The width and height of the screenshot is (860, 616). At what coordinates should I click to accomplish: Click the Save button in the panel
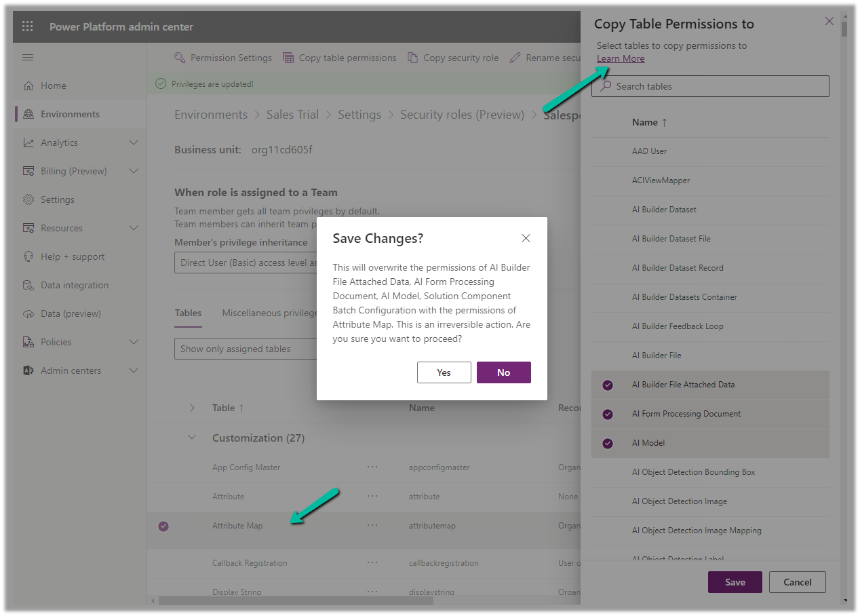(735, 582)
